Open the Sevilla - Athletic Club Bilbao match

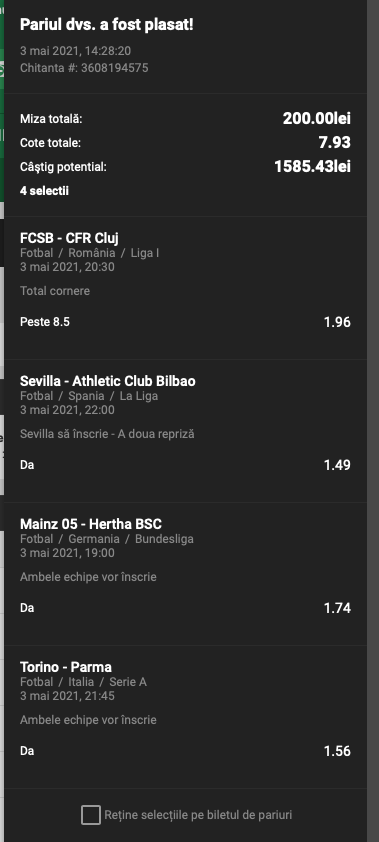(108, 381)
